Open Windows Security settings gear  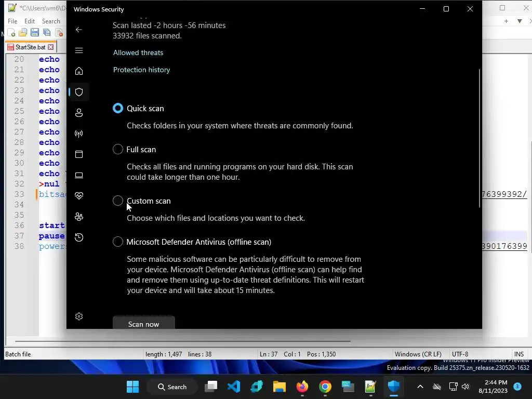pos(79,316)
